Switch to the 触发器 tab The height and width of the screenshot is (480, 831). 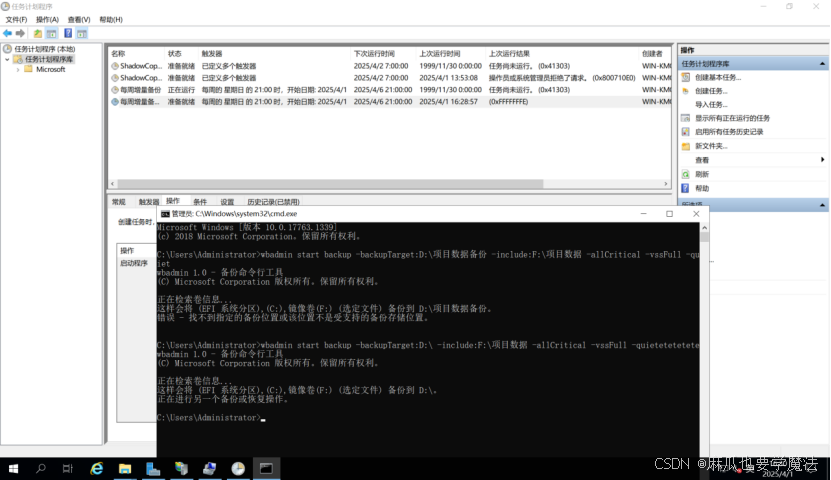(148, 202)
